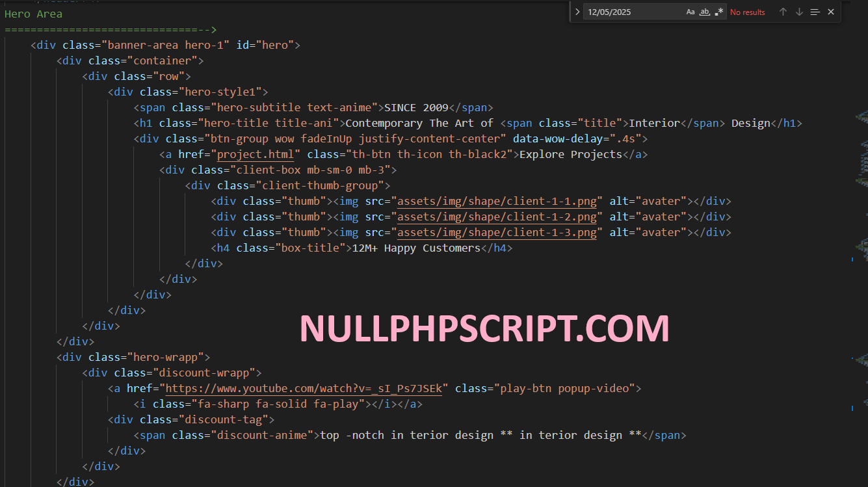The height and width of the screenshot is (487, 868).
Task: Click the "container" class value
Action: (x=165, y=60)
